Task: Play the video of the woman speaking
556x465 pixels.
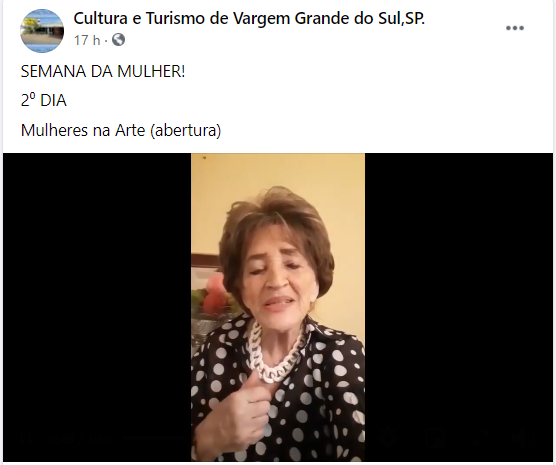Action: tap(278, 307)
